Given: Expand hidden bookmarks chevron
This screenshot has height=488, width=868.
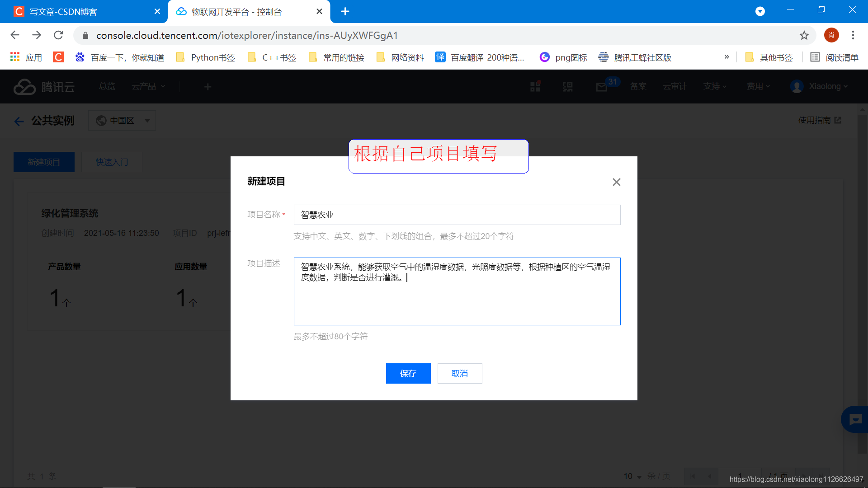Looking at the screenshot, I should click(x=726, y=57).
